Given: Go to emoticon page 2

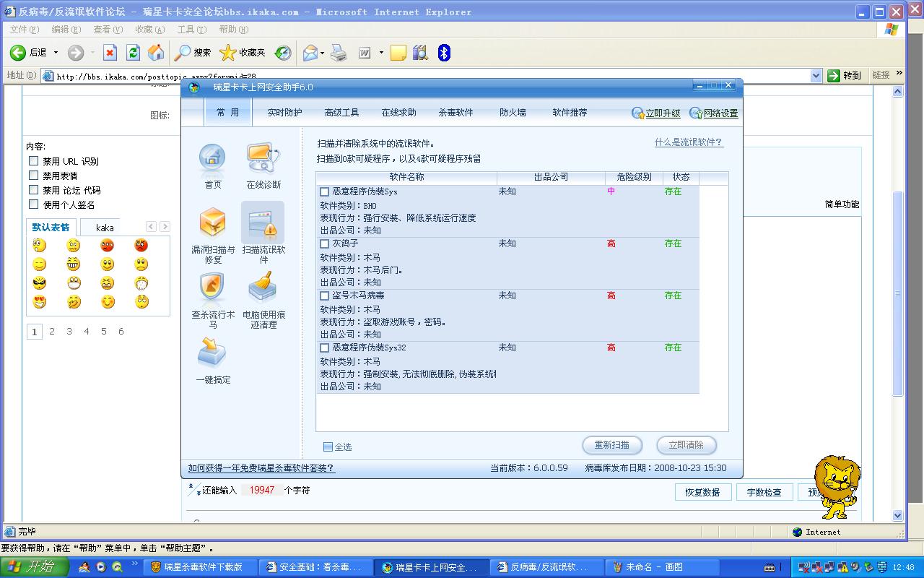Looking at the screenshot, I should pyautogui.click(x=52, y=332).
